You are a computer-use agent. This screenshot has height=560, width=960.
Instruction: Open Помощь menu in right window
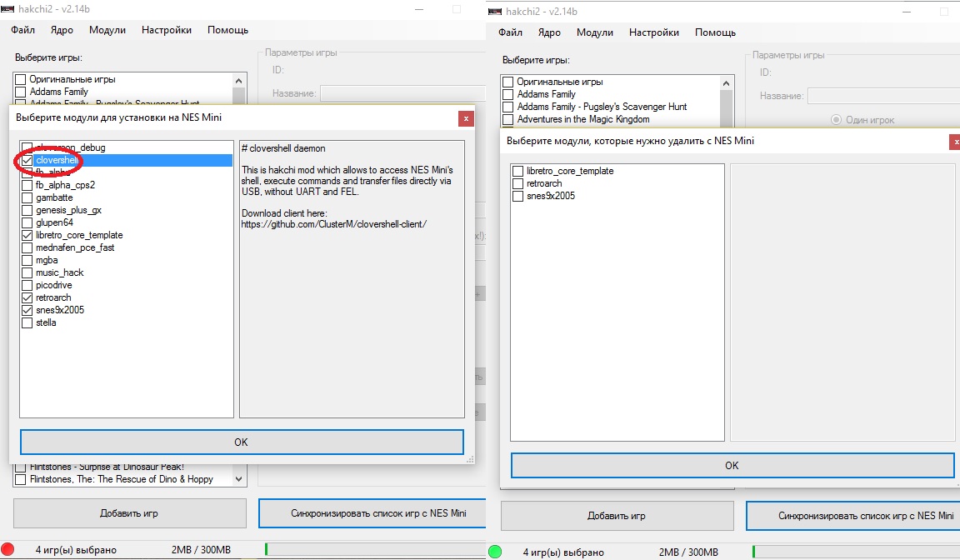tap(715, 32)
